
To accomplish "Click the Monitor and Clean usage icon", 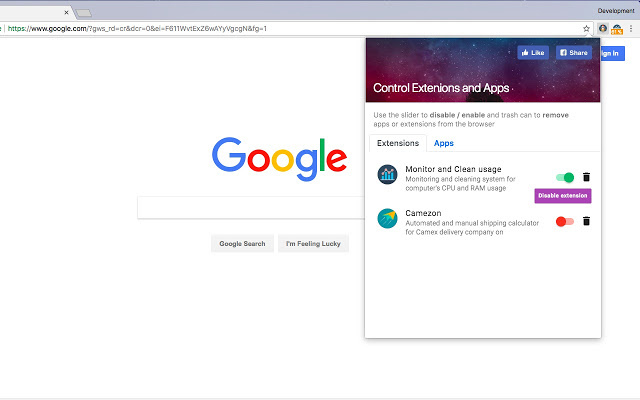I will 387,176.
